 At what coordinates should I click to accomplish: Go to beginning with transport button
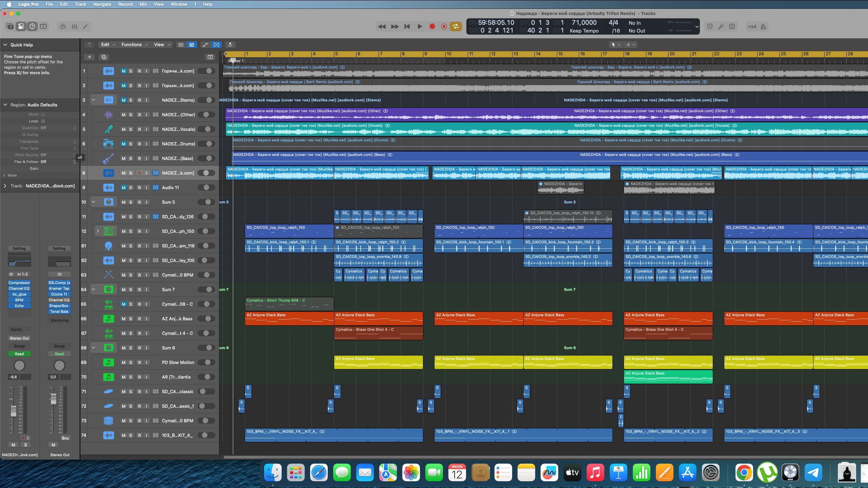pyautogui.click(x=407, y=26)
